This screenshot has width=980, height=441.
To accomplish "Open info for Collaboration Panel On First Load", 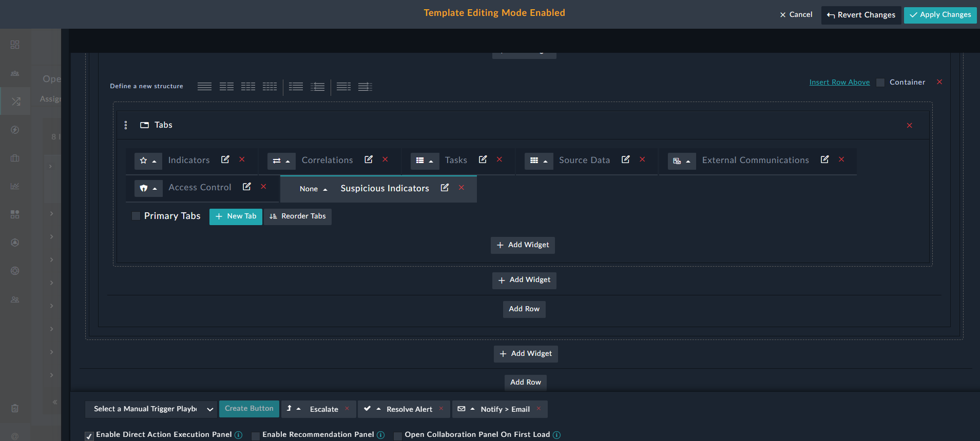I will coord(556,435).
